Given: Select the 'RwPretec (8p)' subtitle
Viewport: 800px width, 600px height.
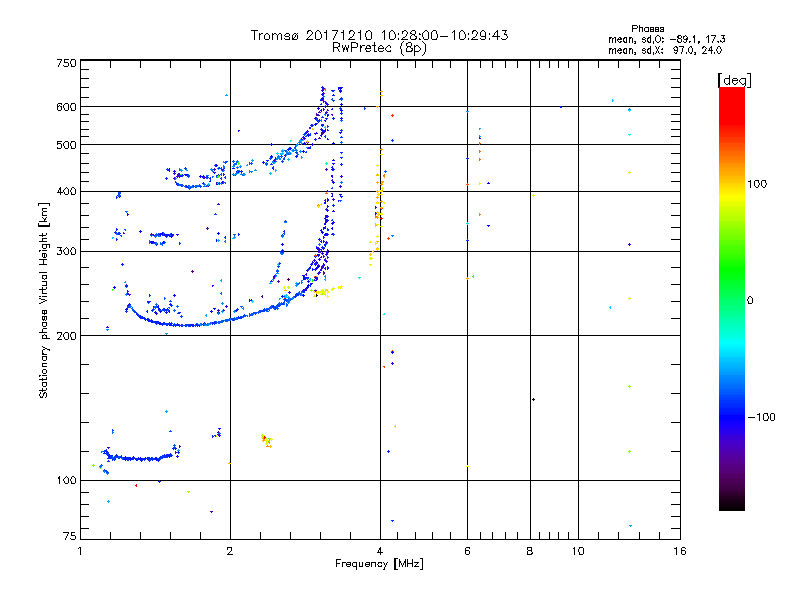Looking at the screenshot, I should [x=379, y=48].
